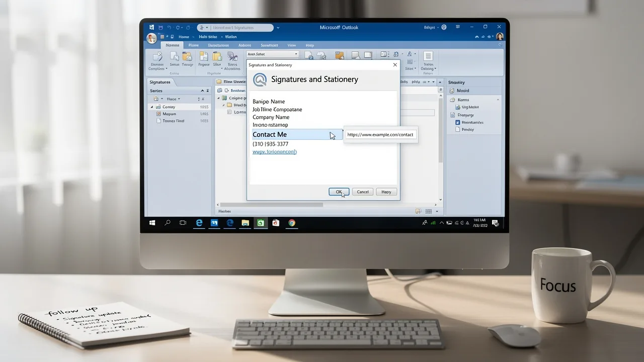Viewport: 644px width, 362px height.
Task: Collapse the "Contay" tree row arrow
Action: [152, 107]
